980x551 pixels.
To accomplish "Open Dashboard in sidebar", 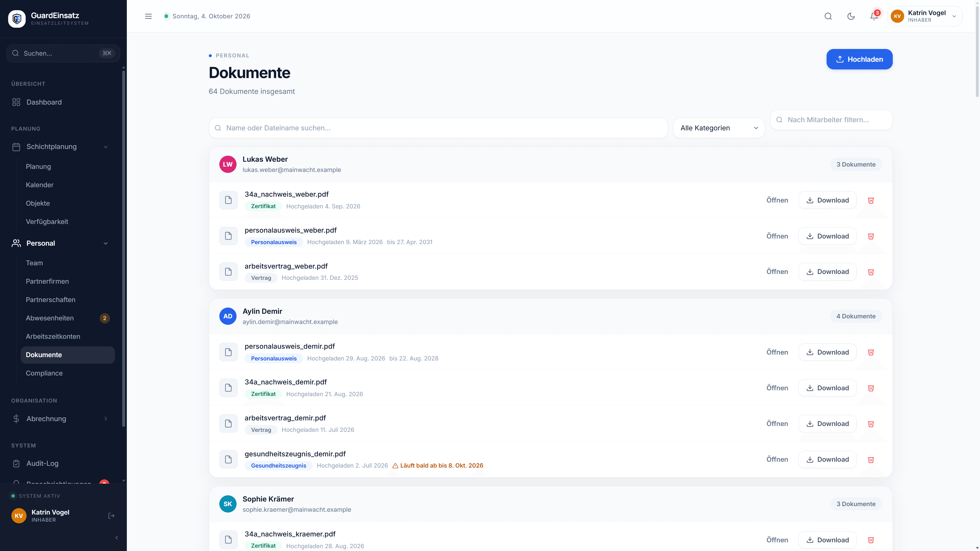I will click(x=63, y=102).
